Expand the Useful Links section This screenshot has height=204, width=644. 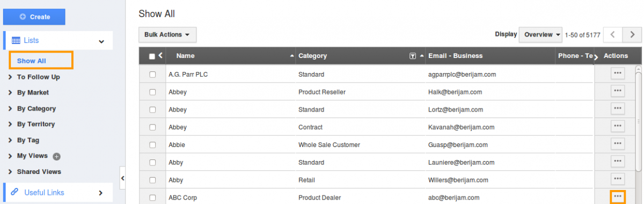pyautogui.click(x=58, y=192)
